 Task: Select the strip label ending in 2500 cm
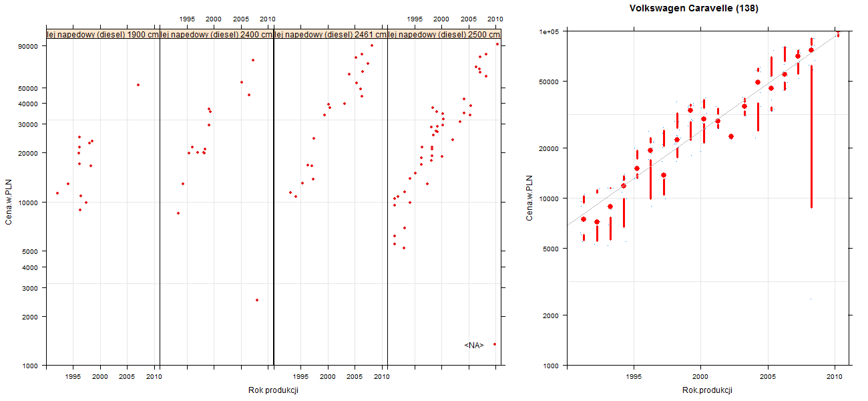coord(444,35)
